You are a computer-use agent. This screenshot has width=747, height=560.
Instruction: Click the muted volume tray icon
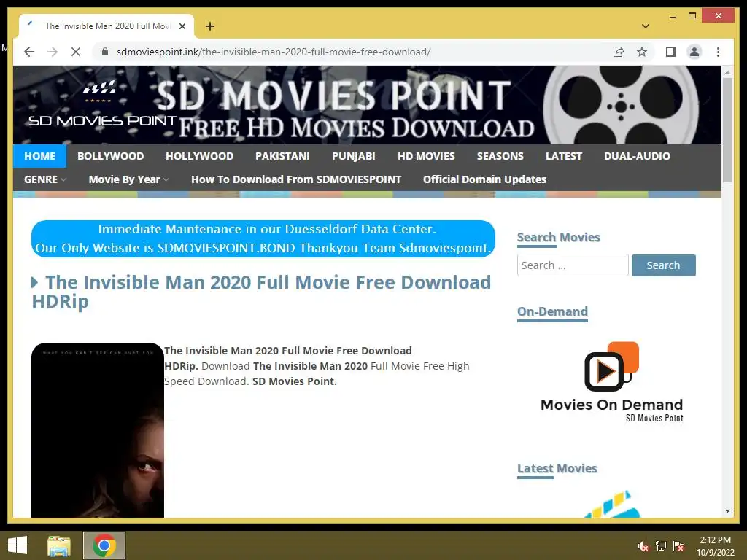[x=643, y=546]
